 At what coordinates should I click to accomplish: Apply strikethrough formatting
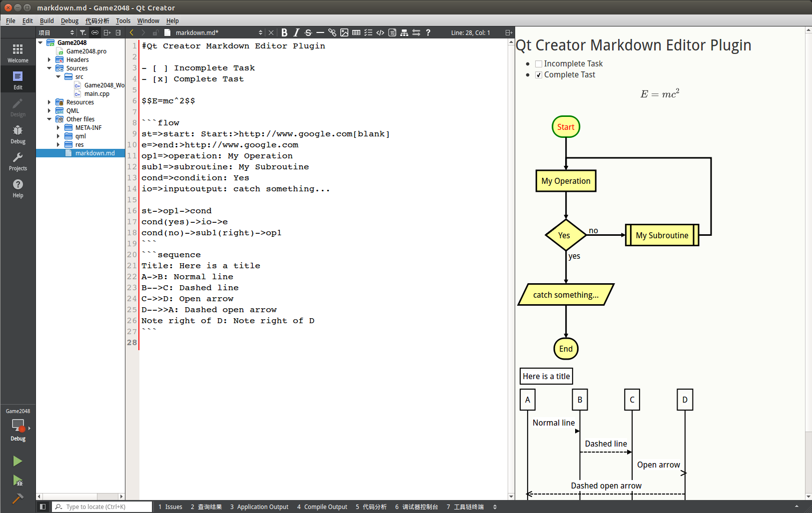click(308, 32)
